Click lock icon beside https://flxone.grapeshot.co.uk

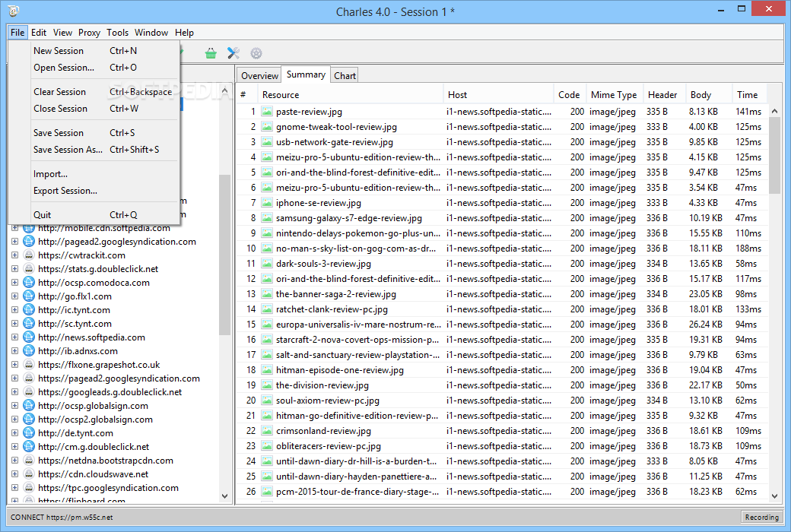(29, 365)
